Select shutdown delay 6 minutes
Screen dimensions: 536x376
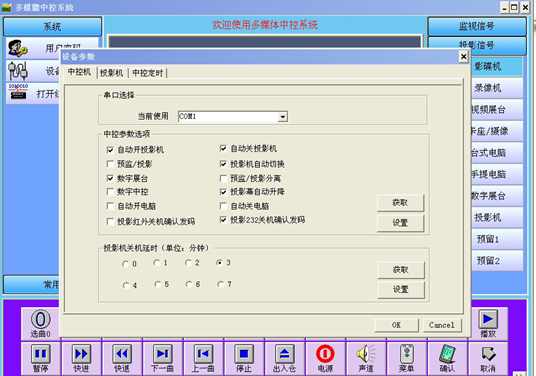click(x=189, y=284)
